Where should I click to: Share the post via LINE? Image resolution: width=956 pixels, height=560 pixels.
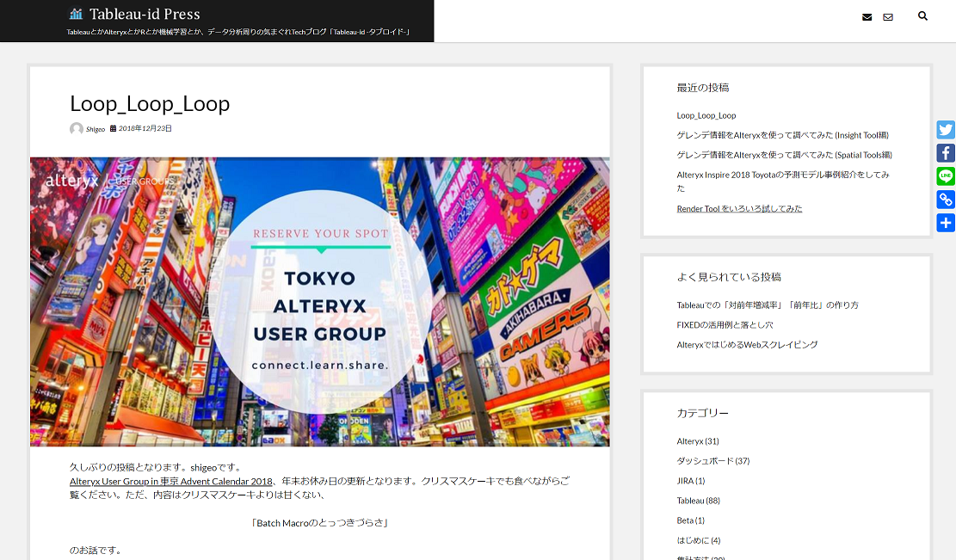[946, 176]
